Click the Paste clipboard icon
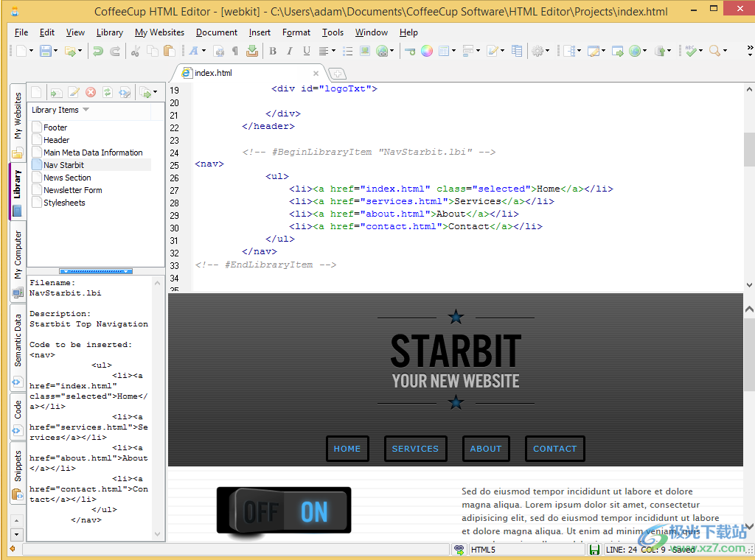Screen dimensions: 755x560 coord(169,51)
